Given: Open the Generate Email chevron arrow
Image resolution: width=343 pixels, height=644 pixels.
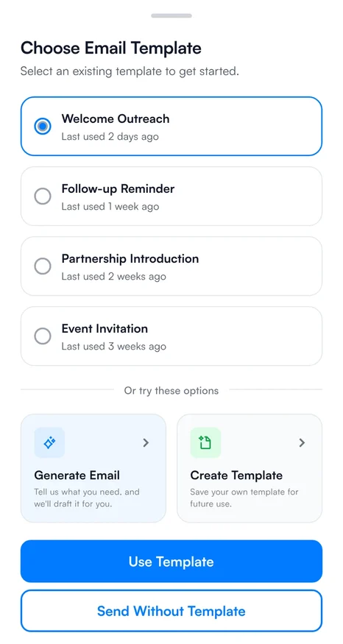Looking at the screenshot, I should pos(146,443).
